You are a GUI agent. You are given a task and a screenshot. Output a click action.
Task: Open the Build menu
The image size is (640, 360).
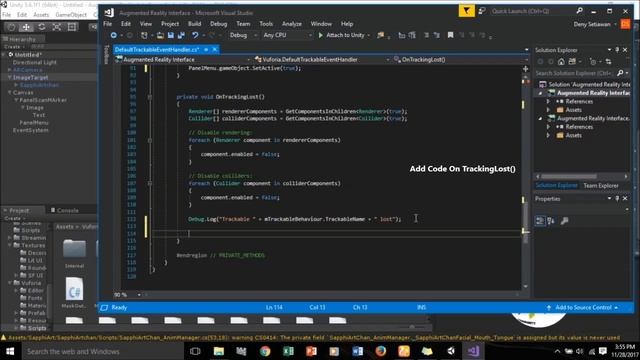[194, 24]
